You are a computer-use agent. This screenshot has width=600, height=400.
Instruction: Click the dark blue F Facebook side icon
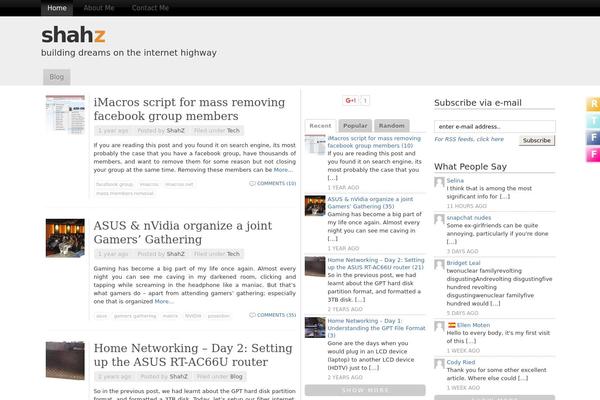coord(593,138)
